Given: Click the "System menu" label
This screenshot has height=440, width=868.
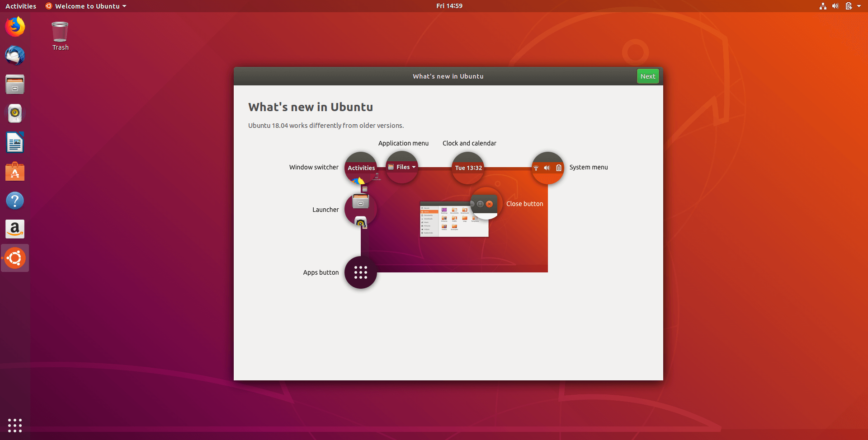Looking at the screenshot, I should [x=589, y=167].
